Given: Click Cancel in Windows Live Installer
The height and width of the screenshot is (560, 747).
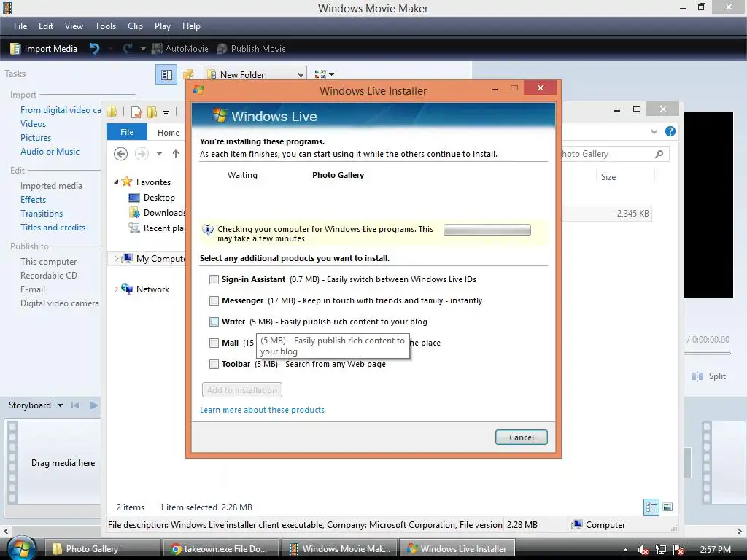Looking at the screenshot, I should tap(521, 437).
